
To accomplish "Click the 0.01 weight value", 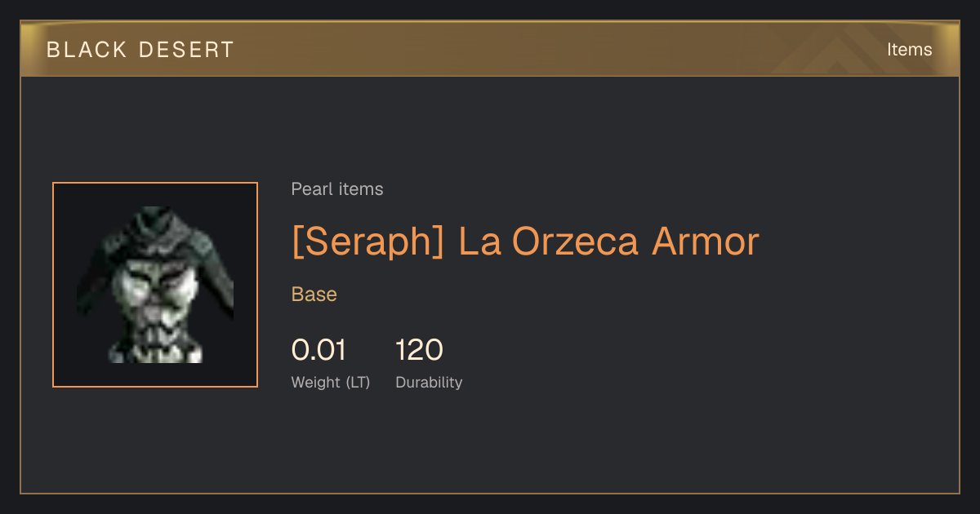I will click(x=318, y=350).
